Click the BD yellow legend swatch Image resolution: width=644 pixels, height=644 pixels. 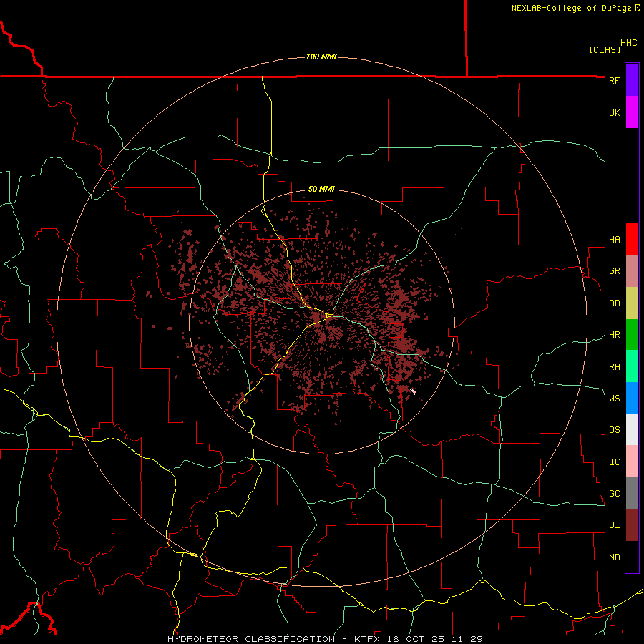pos(632,303)
